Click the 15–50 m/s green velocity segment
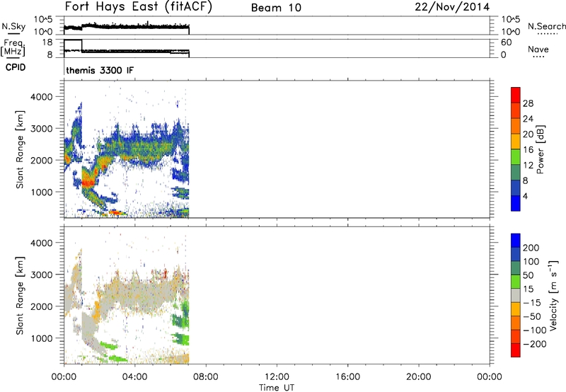 click(x=516, y=282)
